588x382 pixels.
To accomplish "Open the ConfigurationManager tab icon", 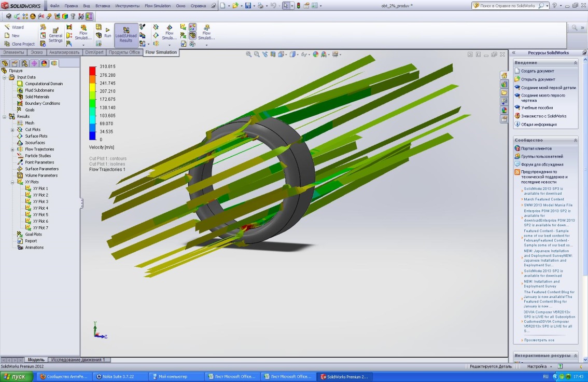I will 24,63.
